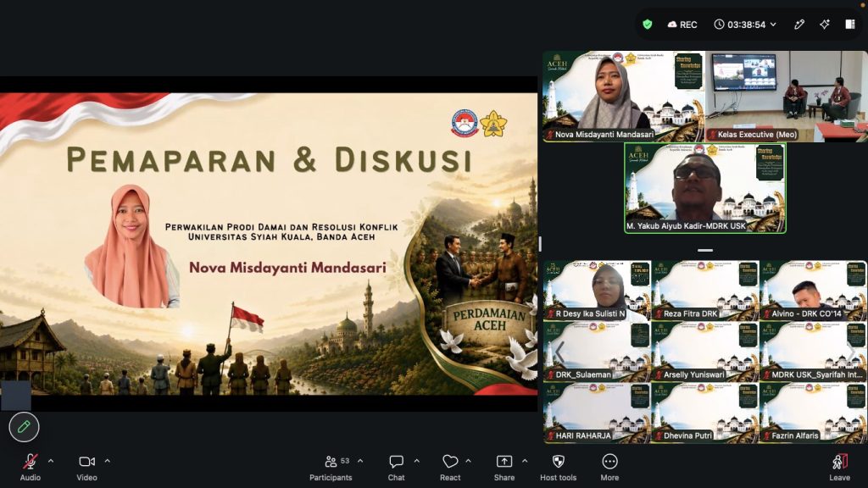Click the university logos on the slide
The height and width of the screenshot is (488, 868).
pyautogui.click(x=479, y=124)
